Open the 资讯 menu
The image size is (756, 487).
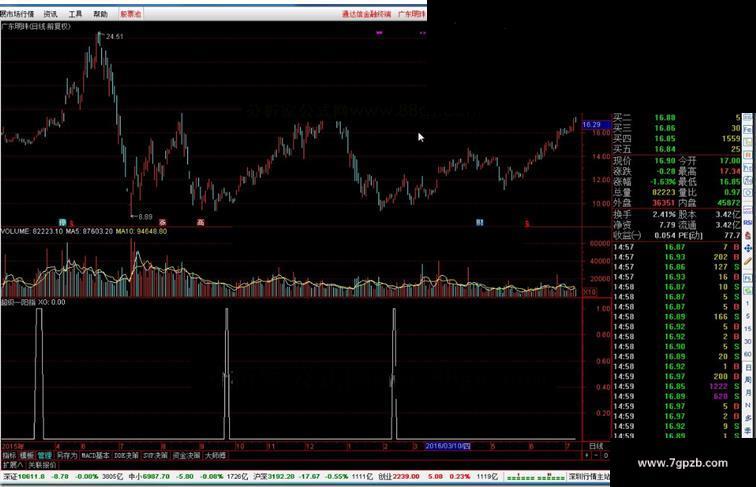pyautogui.click(x=50, y=14)
